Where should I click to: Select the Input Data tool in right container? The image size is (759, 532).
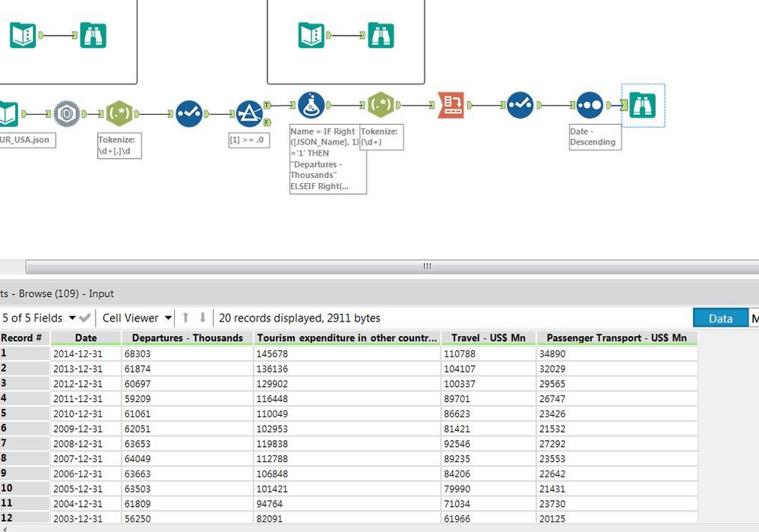point(312,35)
